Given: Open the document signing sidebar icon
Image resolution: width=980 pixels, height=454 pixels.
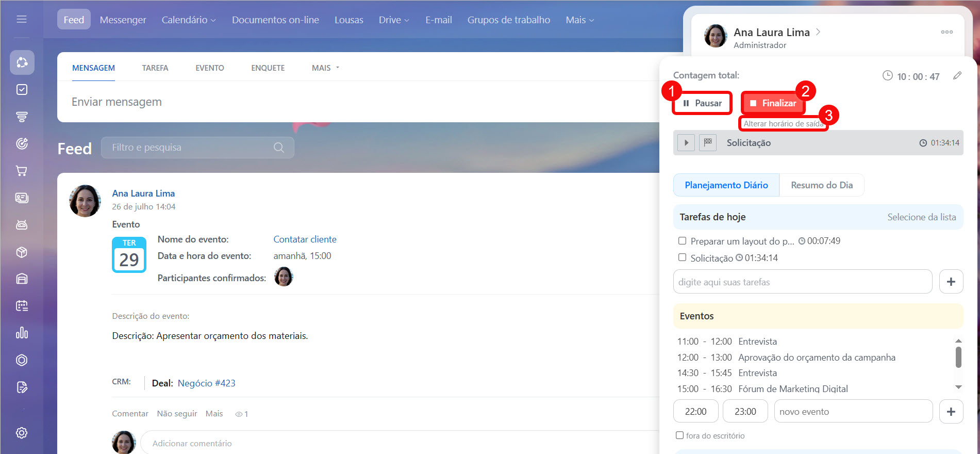Looking at the screenshot, I should coord(22,387).
